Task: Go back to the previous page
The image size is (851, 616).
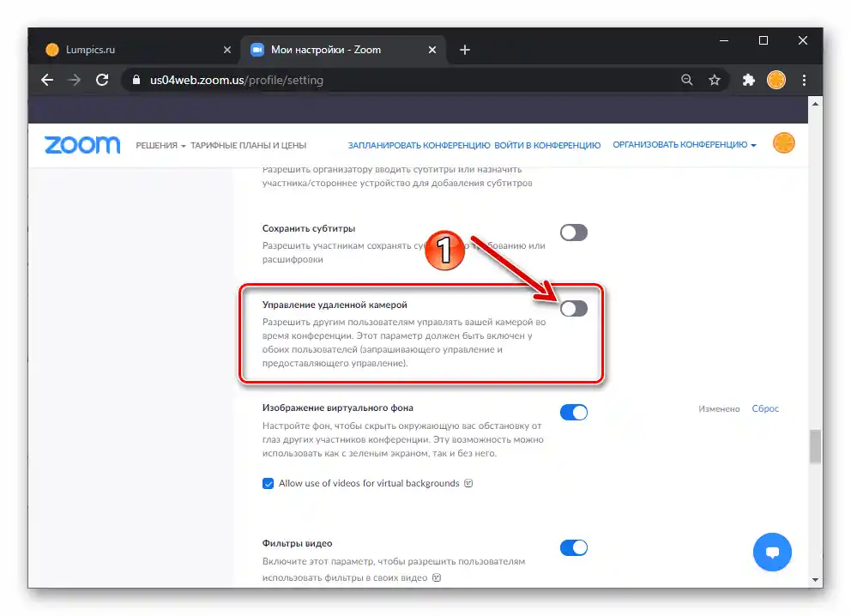Action: (47, 81)
